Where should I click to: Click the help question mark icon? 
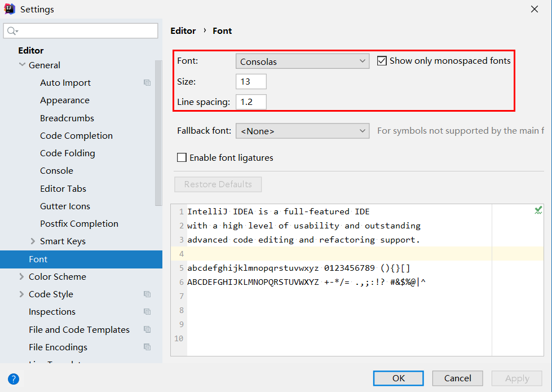[14, 379]
